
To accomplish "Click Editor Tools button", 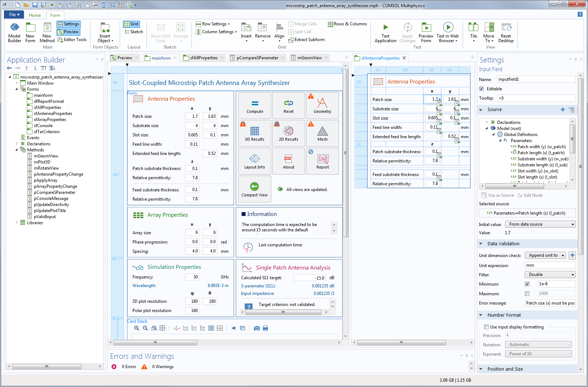I will [x=72, y=40].
